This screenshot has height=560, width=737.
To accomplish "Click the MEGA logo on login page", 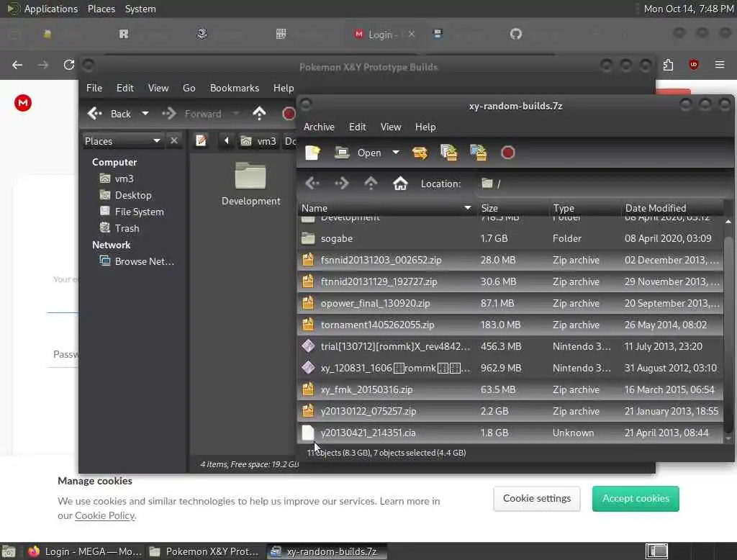I will pyautogui.click(x=22, y=103).
